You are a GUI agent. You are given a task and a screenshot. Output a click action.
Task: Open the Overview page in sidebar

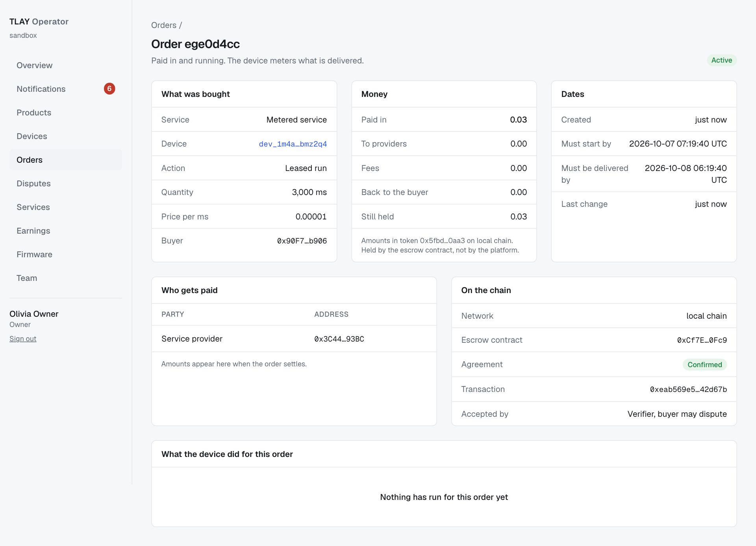coord(66,65)
